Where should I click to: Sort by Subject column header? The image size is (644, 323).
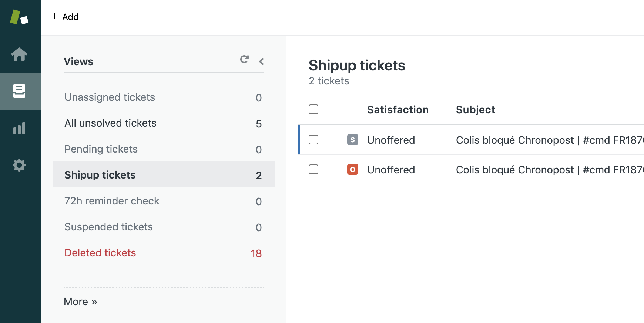point(475,110)
